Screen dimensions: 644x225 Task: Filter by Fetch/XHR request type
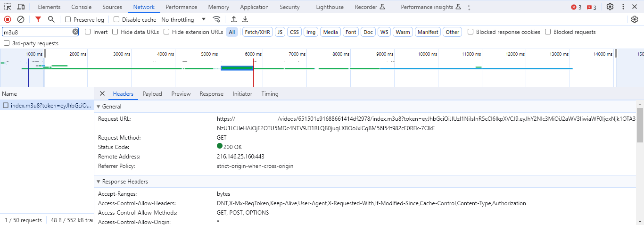click(257, 32)
